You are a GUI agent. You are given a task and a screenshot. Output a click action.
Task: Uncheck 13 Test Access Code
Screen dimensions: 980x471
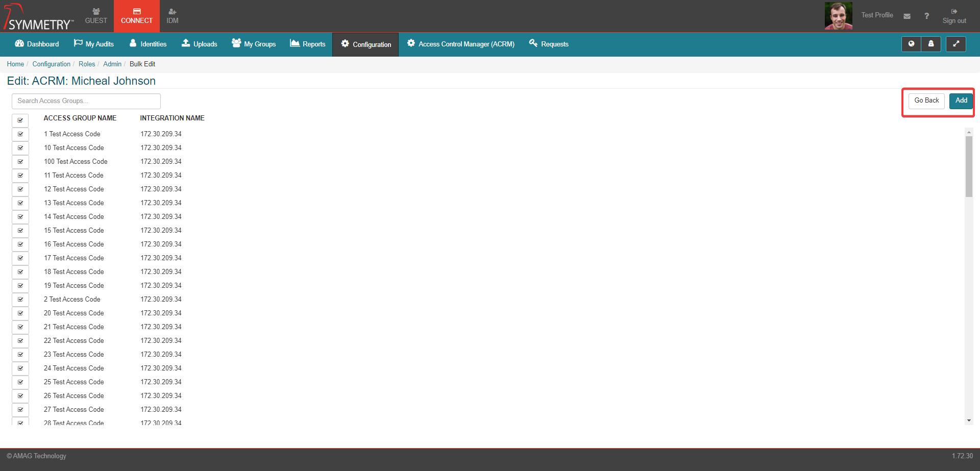click(20, 203)
